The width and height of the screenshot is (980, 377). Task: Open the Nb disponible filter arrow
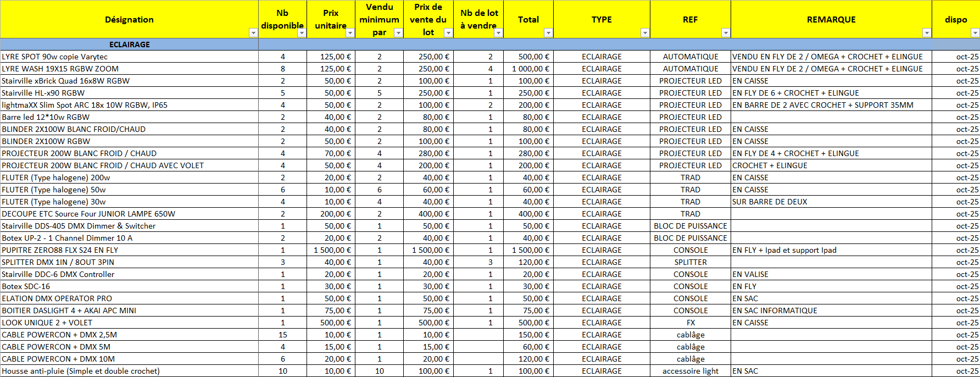click(x=302, y=33)
